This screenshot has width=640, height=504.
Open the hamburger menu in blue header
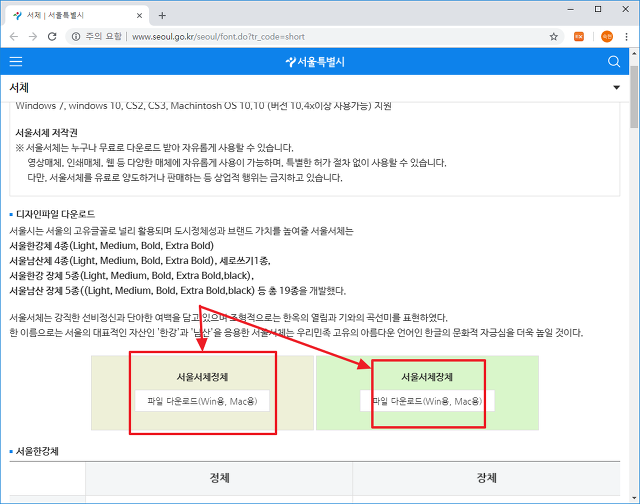[16, 62]
